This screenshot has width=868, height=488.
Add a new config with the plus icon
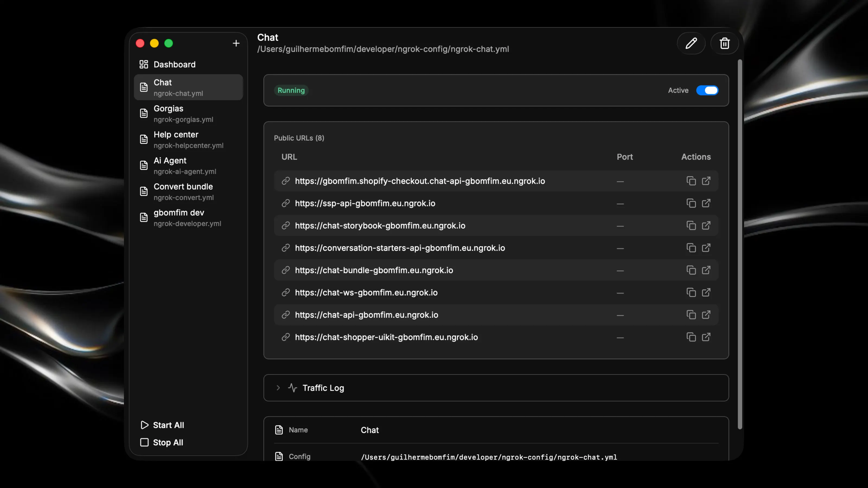point(236,43)
